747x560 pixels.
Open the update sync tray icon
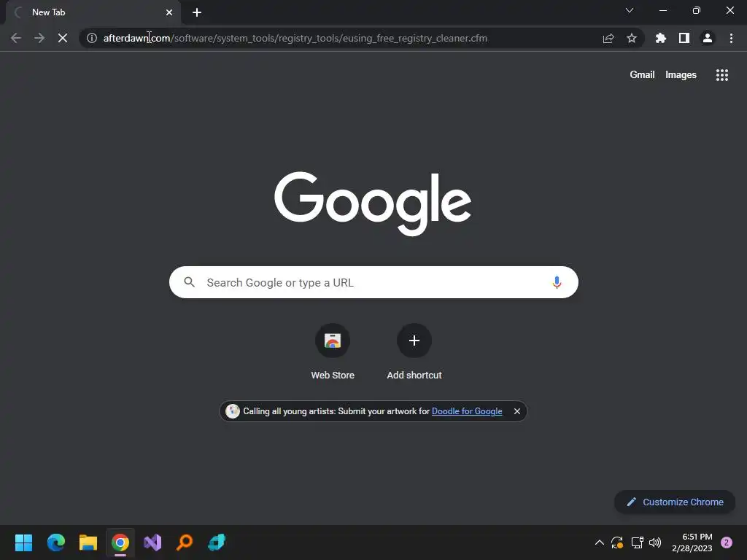tap(617, 542)
